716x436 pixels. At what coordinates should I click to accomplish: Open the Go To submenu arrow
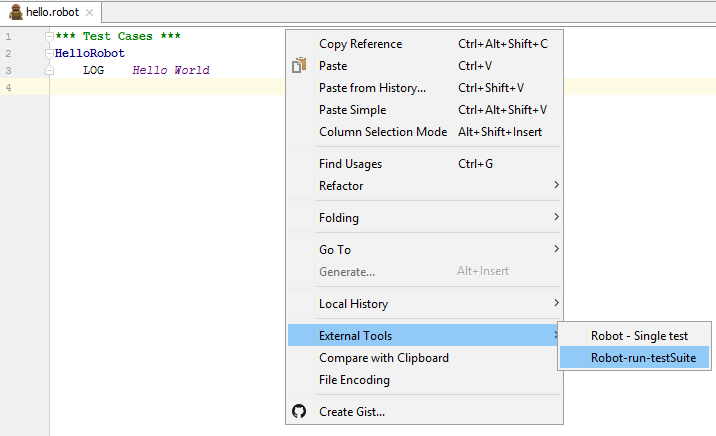click(x=556, y=249)
